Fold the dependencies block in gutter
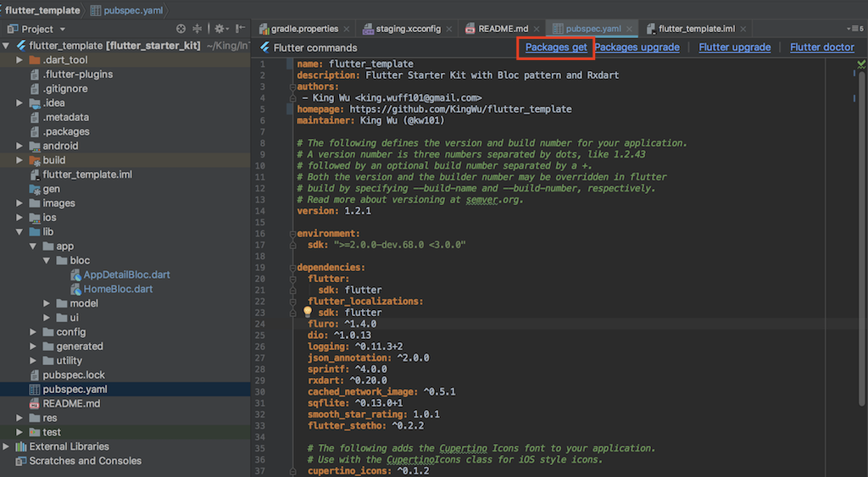The height and width of the screenshot is (477, 868). (x=292, y=268)
